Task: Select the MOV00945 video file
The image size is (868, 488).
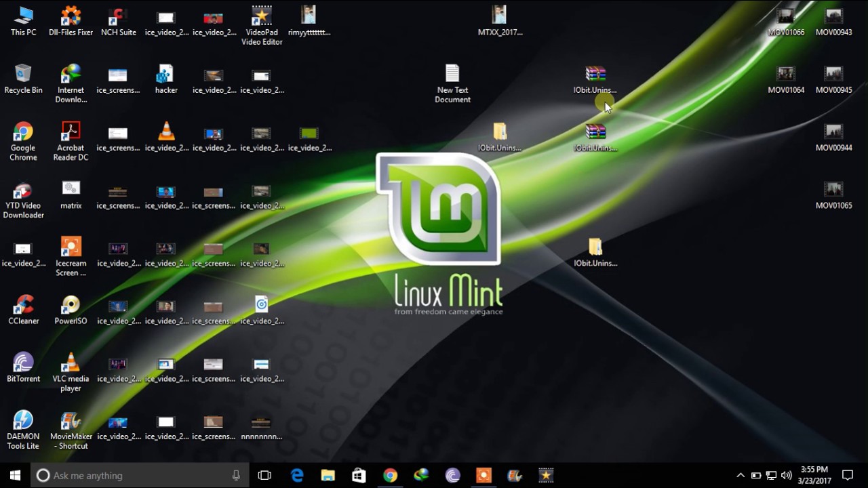Action: tap(833, 79)
